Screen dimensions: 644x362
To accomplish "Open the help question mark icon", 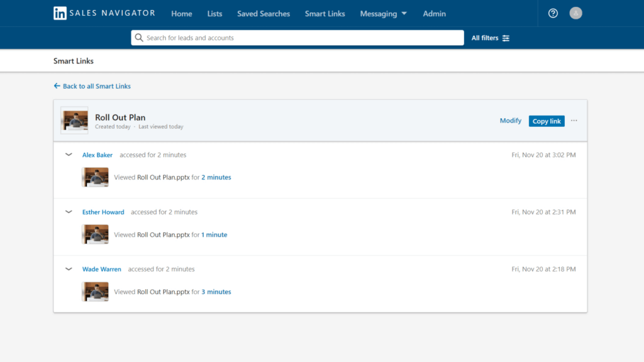I will coord(553,13).
